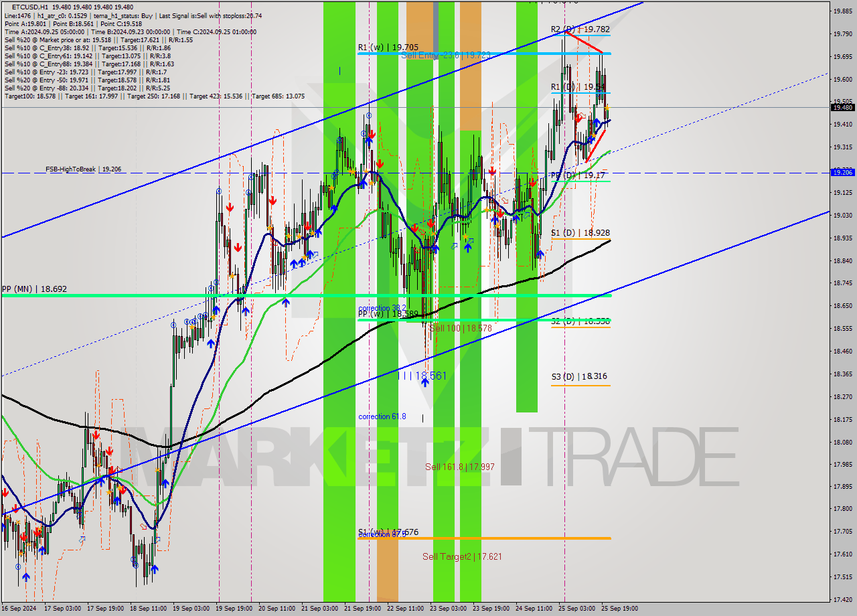Click the '25 Sep 19:00' time label

pos(619,609)
